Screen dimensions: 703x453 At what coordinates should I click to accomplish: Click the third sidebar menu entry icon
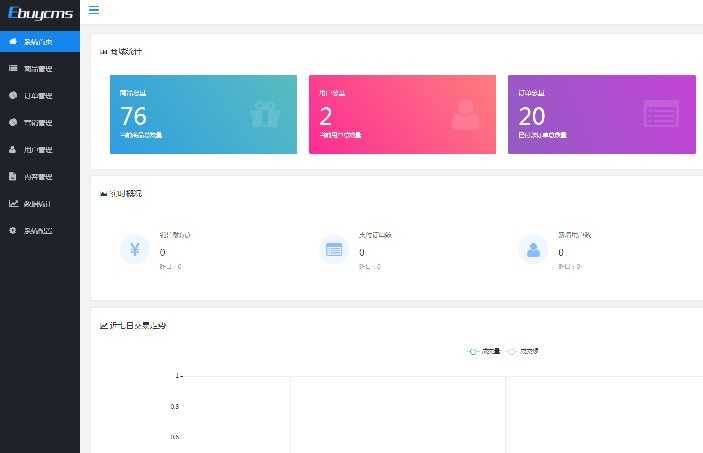coord(13,95)
